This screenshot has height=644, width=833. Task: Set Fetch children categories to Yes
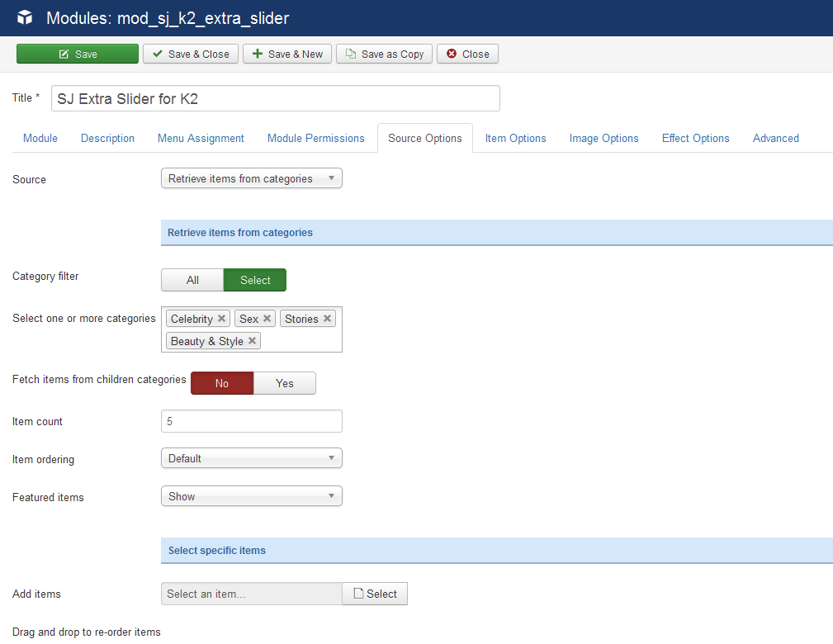click(285, 383)
